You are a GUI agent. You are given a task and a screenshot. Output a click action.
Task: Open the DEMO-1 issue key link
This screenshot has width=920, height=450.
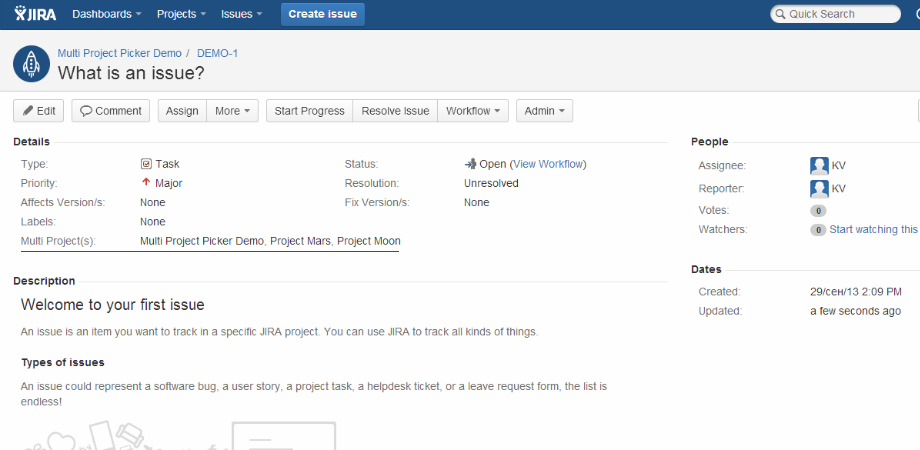[217, 53]
